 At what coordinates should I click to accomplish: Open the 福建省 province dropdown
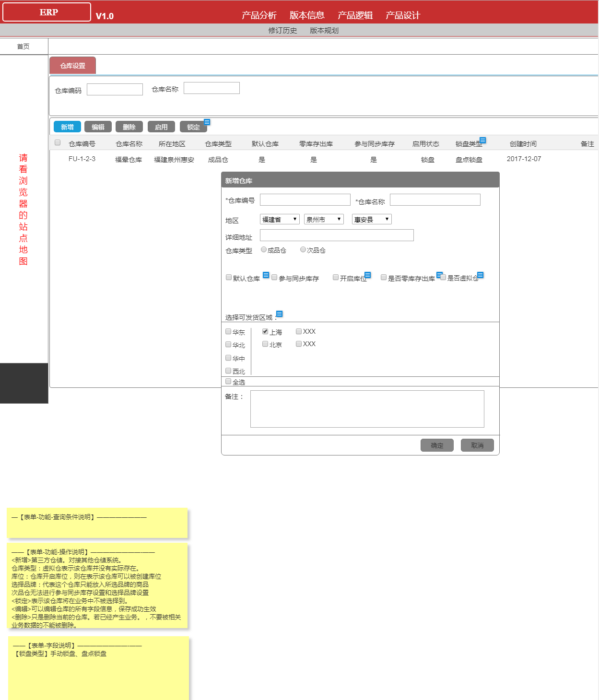280,219
